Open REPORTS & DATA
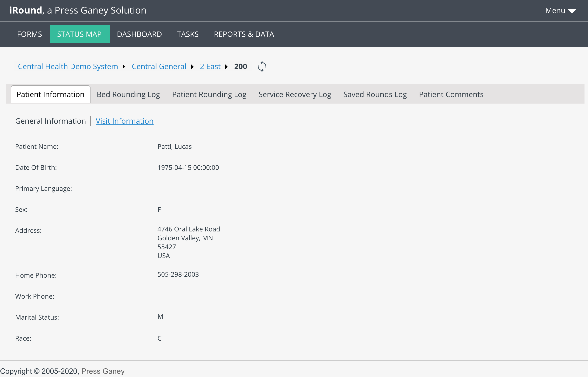588x377 pixels. [244, 34]
